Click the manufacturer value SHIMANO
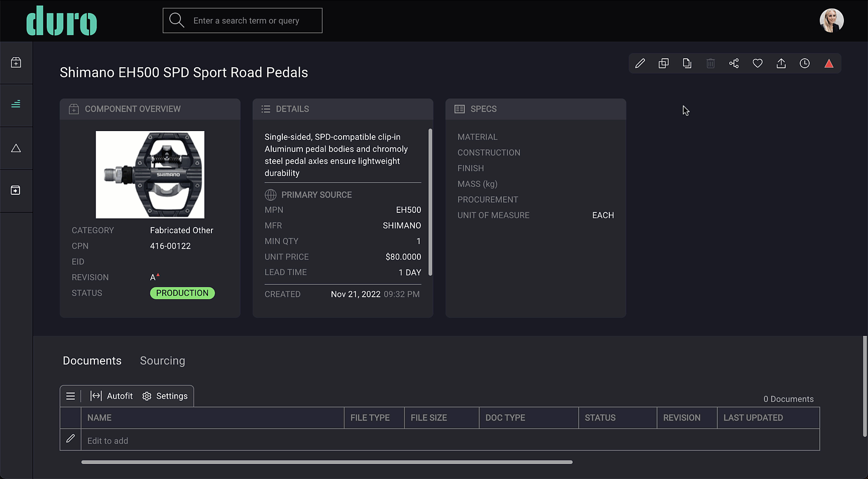 click(402, 225)
